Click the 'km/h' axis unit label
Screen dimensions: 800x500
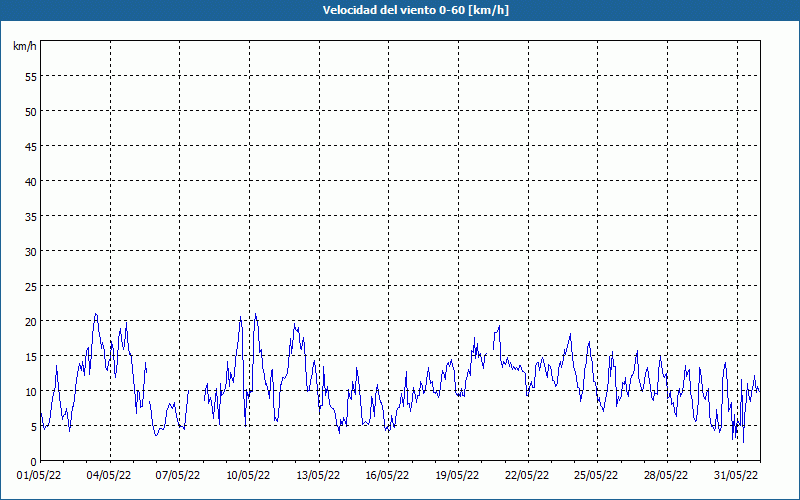pyautogui.click(x=24, y=46)
